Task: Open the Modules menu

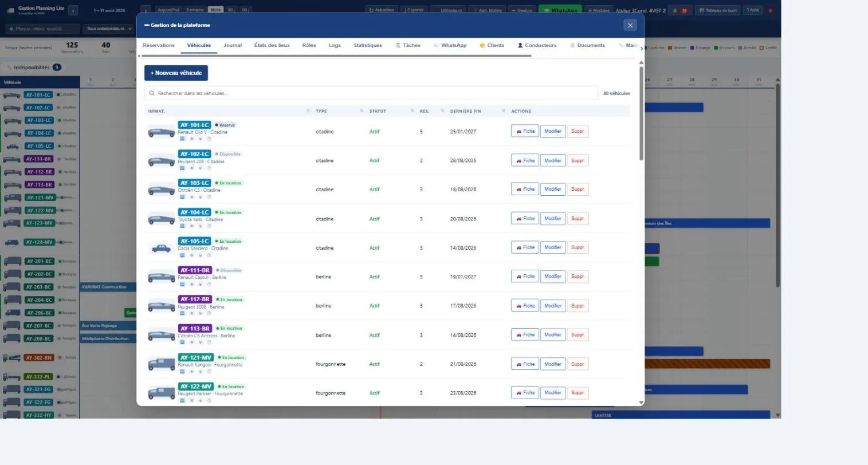Action: pos(598,10)
